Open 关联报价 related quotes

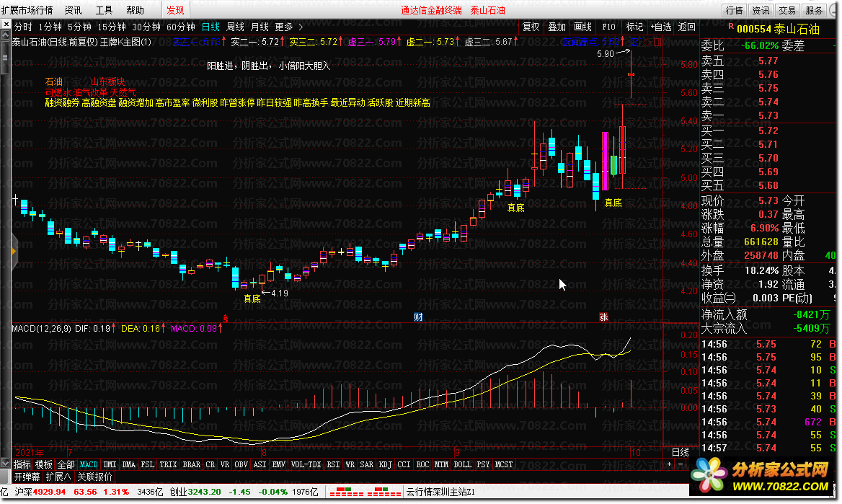[95, 476]
